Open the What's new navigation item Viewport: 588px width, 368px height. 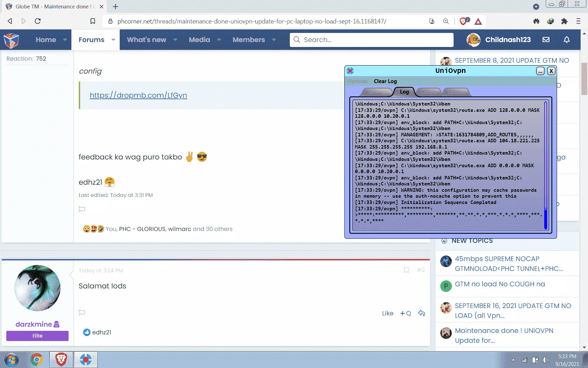point(147,40)
